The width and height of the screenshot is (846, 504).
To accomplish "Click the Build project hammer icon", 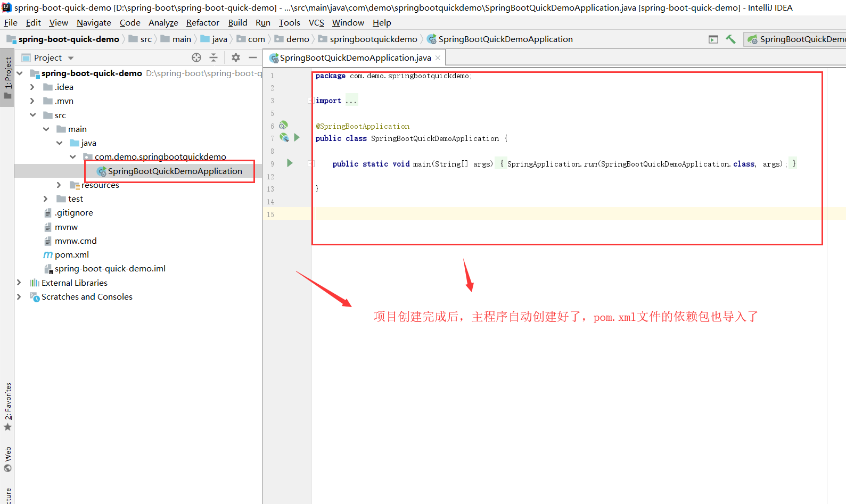I will coord(730,39).
